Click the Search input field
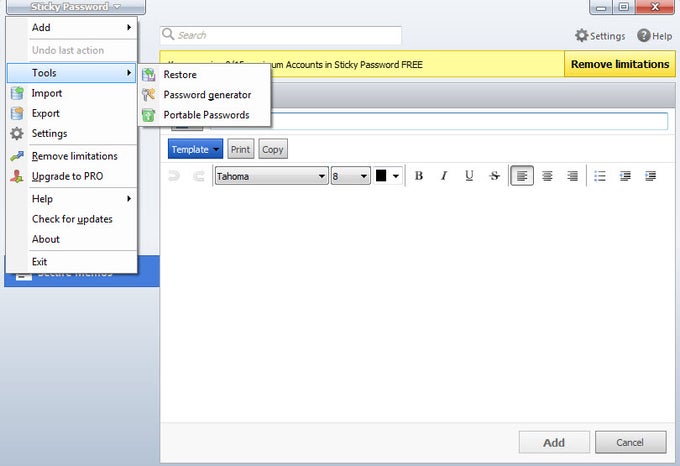 pyautogui.click(x=281, y=35)
